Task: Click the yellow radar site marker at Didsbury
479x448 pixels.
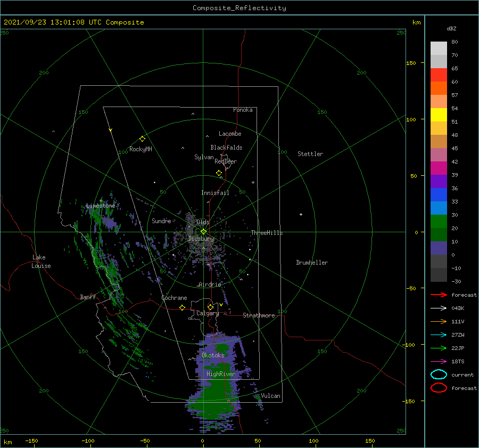Action: (x=203, y=232)
